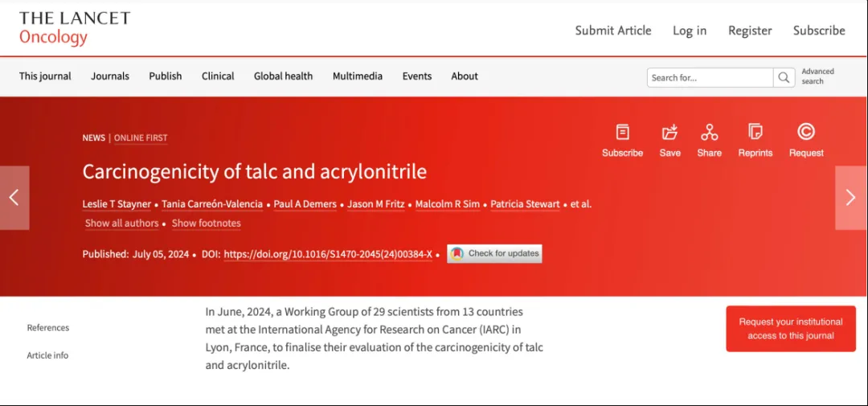
Task: Go to previous article arrow
Action: [14, 198]
